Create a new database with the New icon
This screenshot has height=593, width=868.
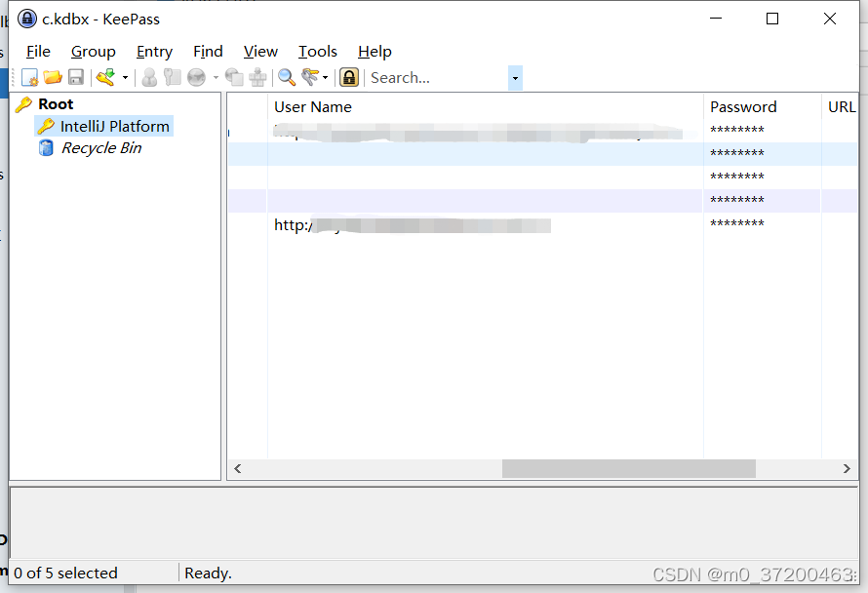pos(29,77)
